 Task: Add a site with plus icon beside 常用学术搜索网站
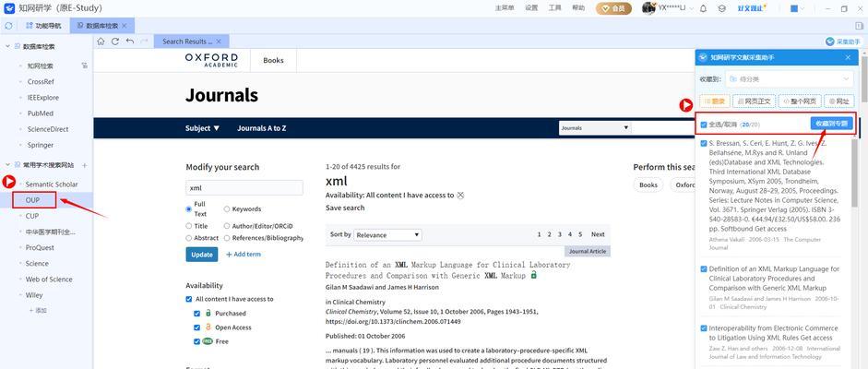[85, 165]
